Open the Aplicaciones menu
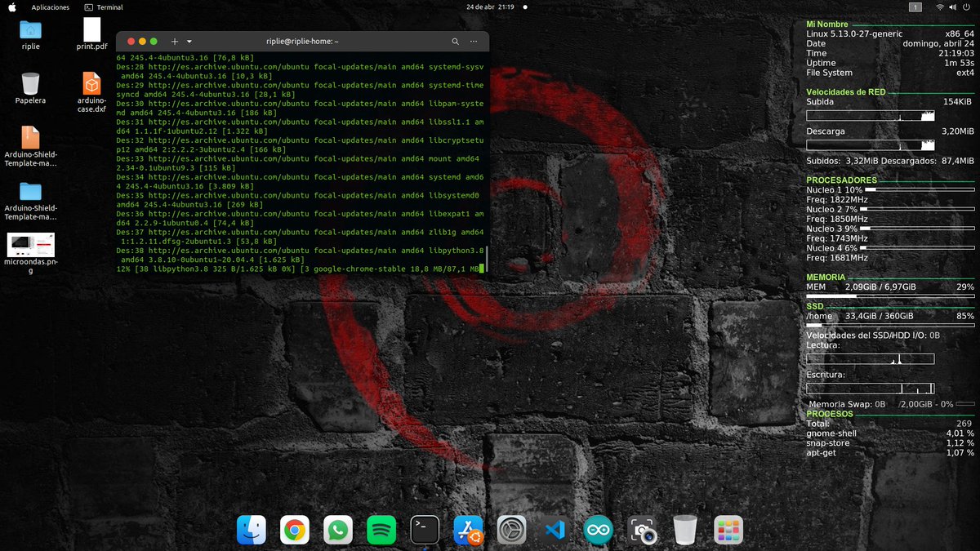Viewport: 980px width, 551px height. (x=50, y=7)
